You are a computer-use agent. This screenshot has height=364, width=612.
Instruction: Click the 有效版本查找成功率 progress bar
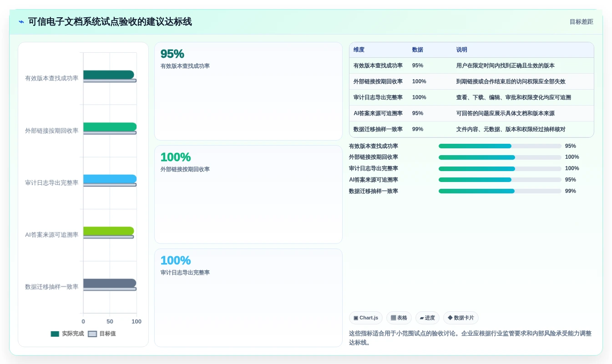click(x=500, y=146)
